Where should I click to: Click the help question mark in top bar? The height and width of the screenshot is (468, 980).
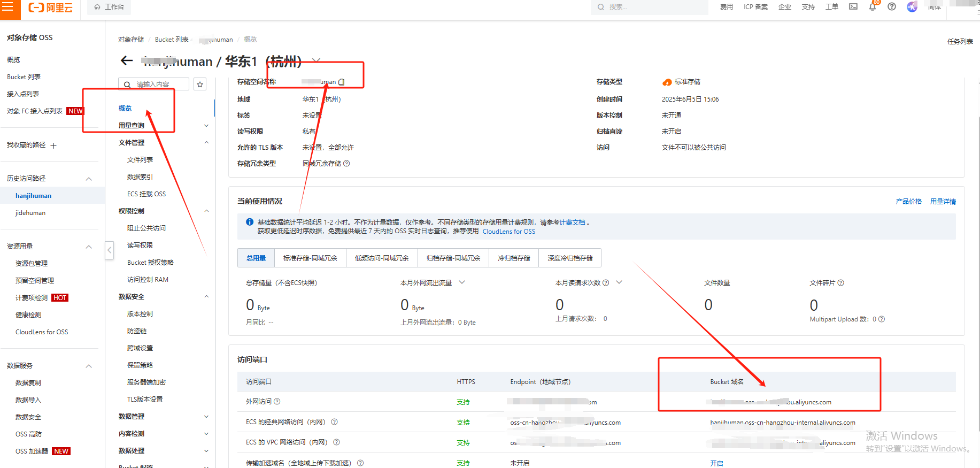tap(892, 7)
